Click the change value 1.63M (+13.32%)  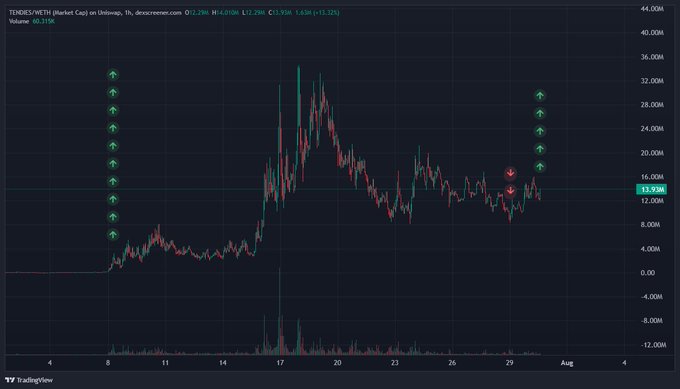317,13
